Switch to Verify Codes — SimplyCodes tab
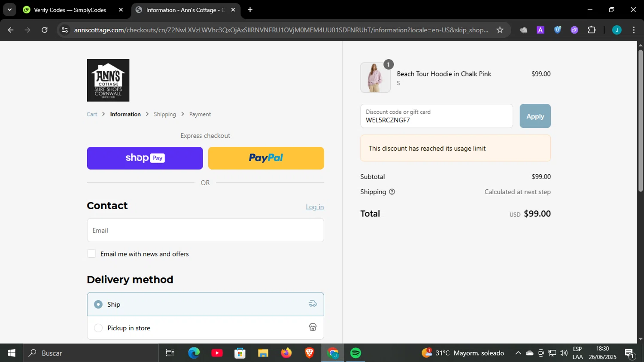Image resolution: width=644 pixels, height=362 pixels. 70,10
